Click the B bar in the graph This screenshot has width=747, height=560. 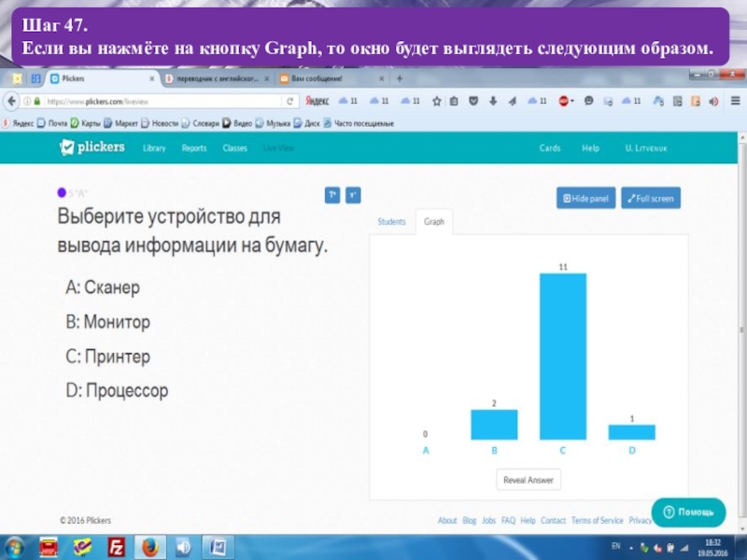pos(494,425)
